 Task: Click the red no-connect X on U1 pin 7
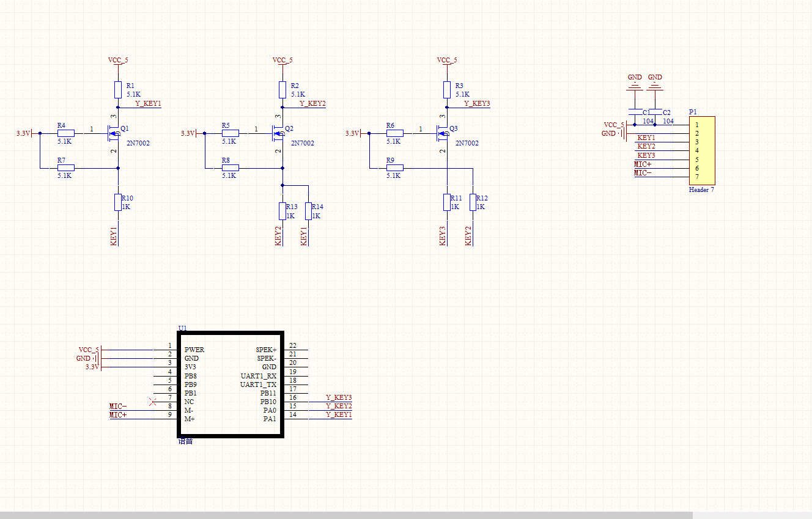coord(153,402)
